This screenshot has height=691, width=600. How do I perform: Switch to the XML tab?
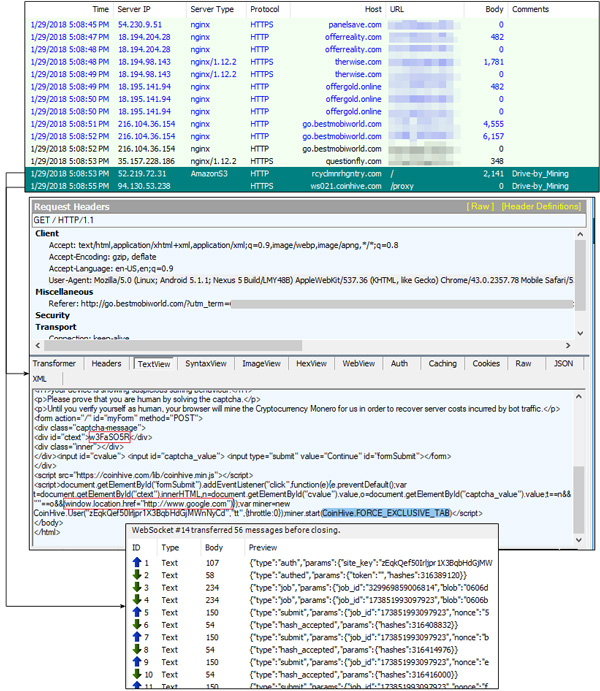tap(40, 379)
